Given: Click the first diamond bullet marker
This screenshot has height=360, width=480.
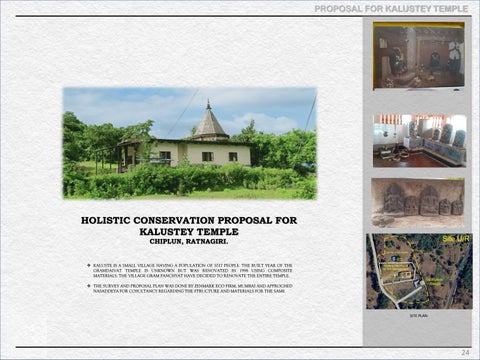Looking at the screenshot, I should [x=89, y=265].
